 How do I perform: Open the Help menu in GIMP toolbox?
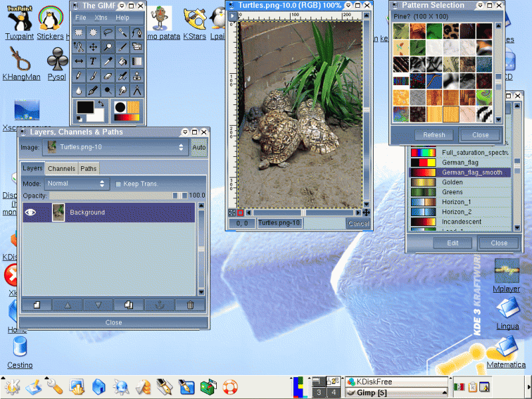(x=122, y=18)
